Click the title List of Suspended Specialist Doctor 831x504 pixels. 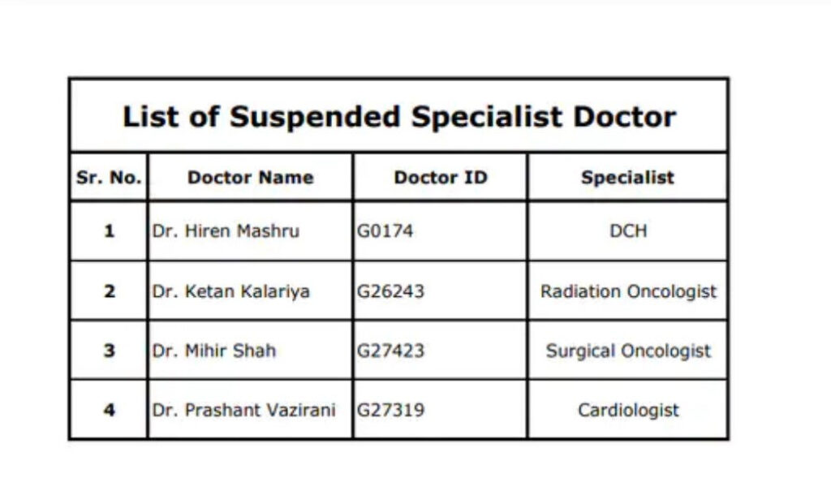(x=399, y=117)
